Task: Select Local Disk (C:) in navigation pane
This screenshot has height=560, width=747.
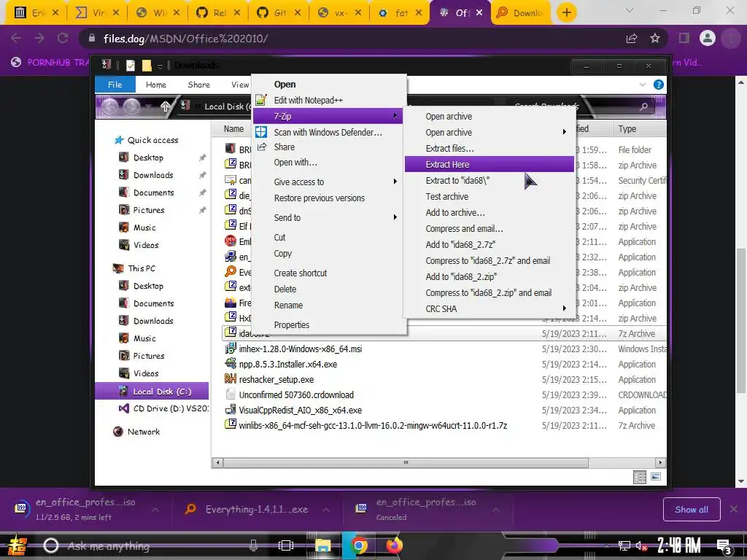Action: click(x=152, y=392)
